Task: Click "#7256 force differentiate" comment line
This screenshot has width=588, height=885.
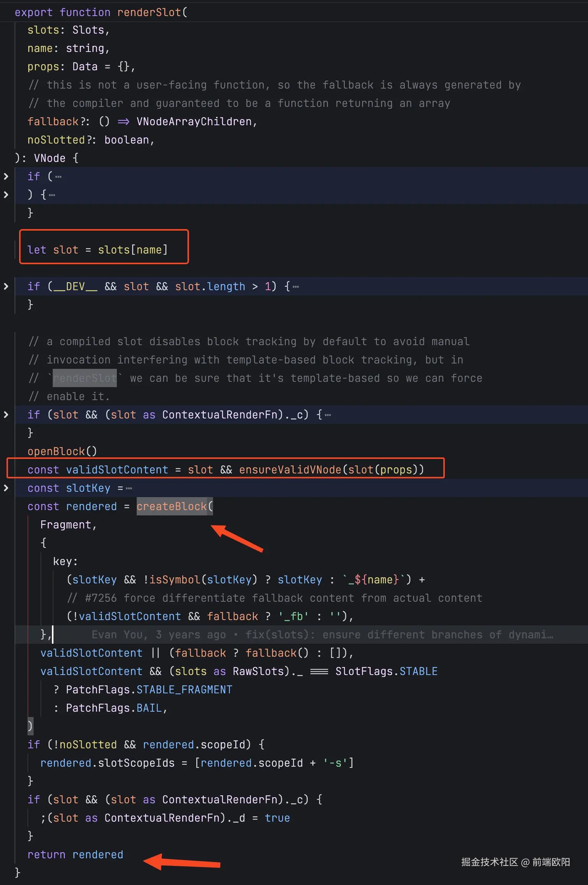Action: (x=275, y=598)
